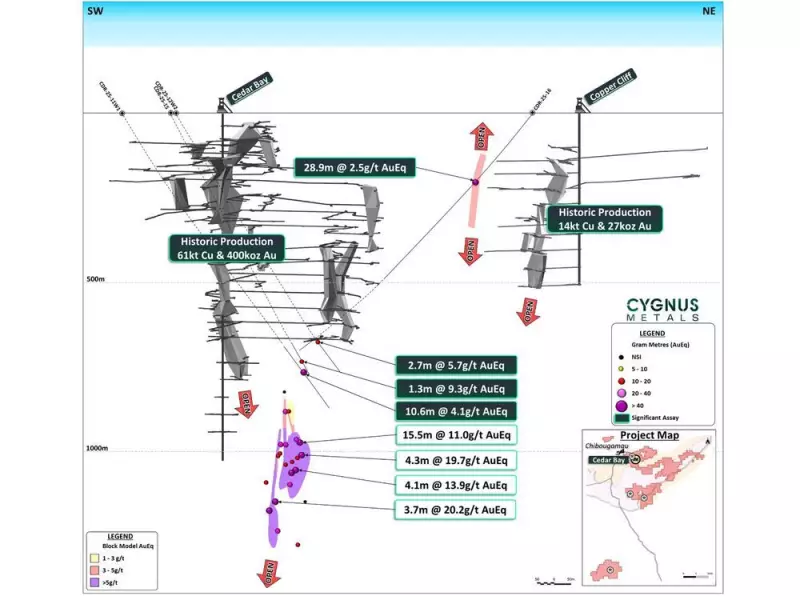Select the NSI black dot legend symbol

[x=621, y=357]
